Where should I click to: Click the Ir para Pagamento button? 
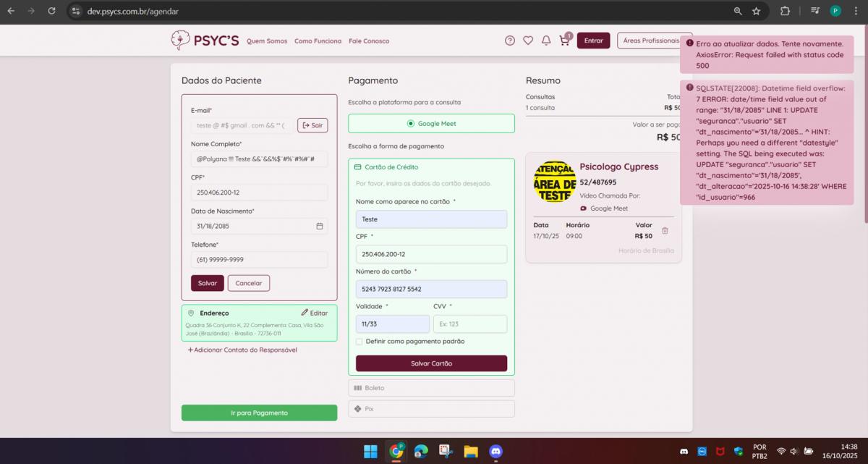tap(259, 413)
